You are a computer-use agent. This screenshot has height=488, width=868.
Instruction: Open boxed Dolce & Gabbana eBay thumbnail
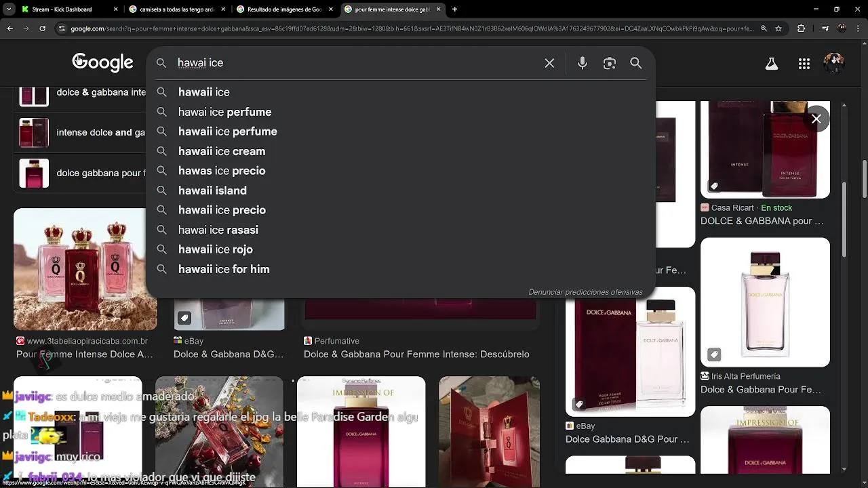pos(630,352)
